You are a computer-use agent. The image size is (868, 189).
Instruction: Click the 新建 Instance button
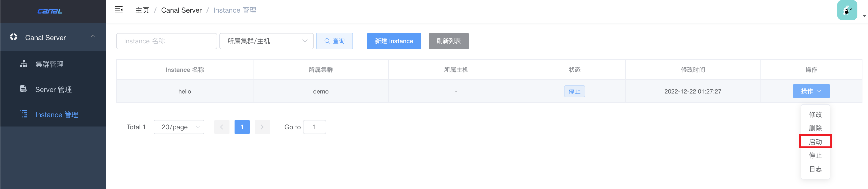(394, 41)
